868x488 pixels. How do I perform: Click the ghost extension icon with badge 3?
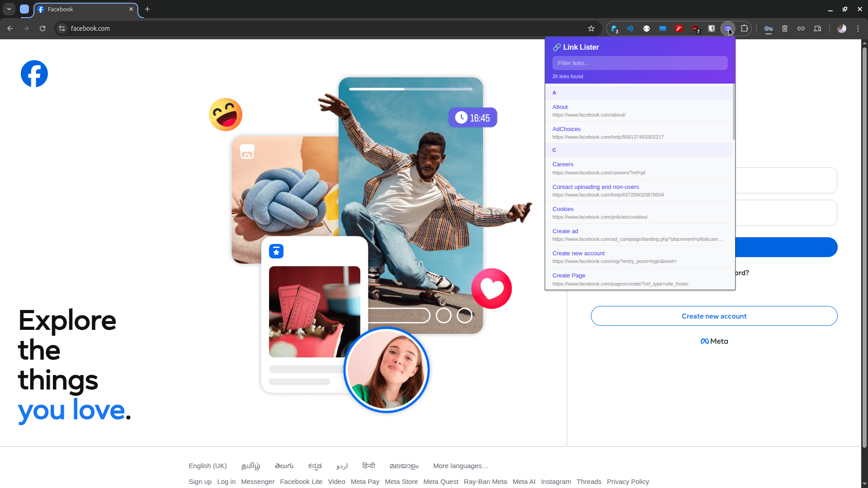point(614,28)
